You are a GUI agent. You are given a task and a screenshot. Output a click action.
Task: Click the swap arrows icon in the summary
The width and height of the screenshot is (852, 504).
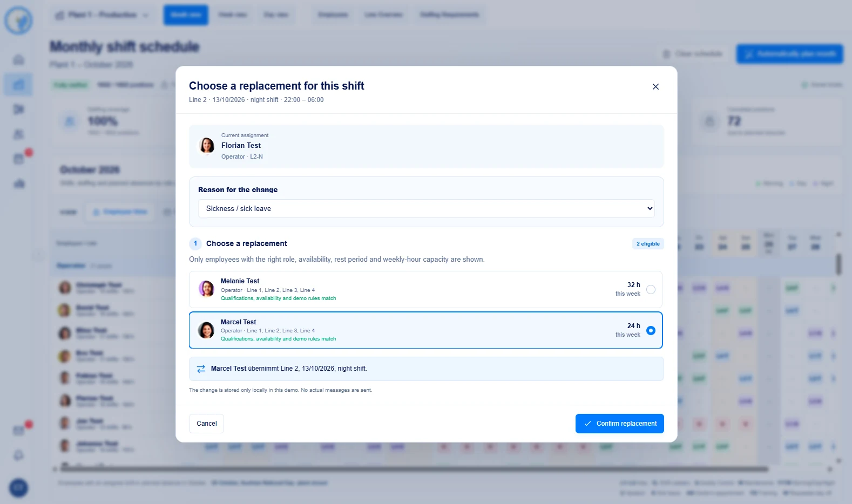pyautogui.click(x=201, y=369)
